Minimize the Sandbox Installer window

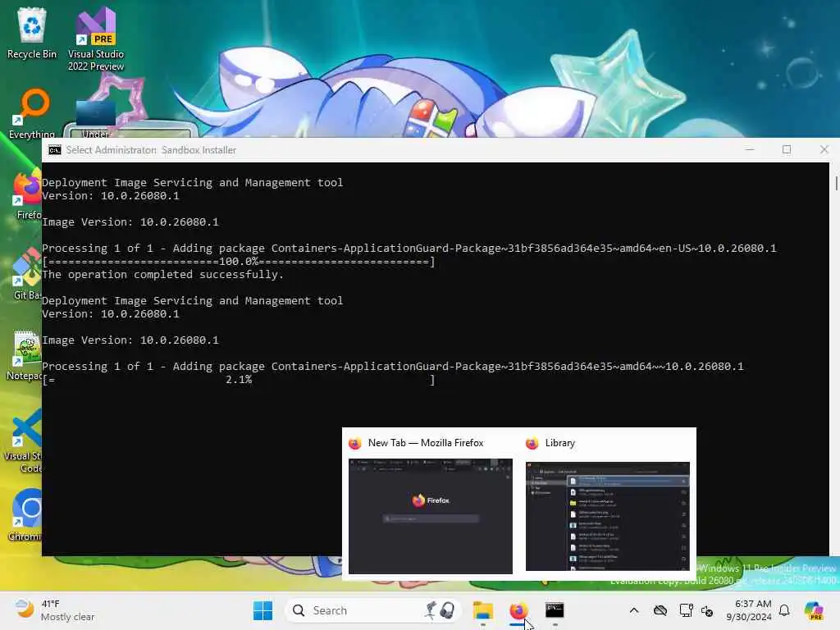pos(750,149)
